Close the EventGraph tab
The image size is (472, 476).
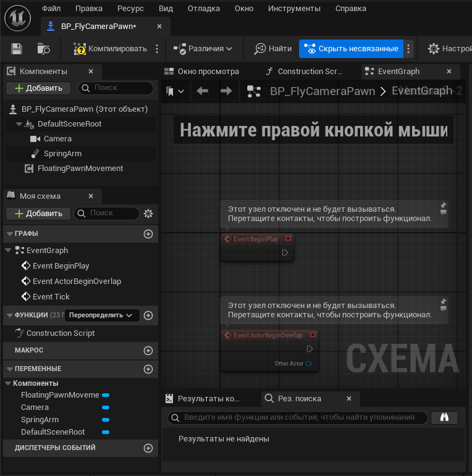tap(449, 72)
